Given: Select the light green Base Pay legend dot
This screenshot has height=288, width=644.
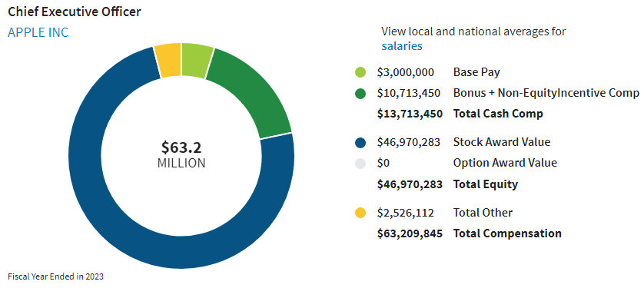Looking at the screenshot, I should (x=360, y=73).
